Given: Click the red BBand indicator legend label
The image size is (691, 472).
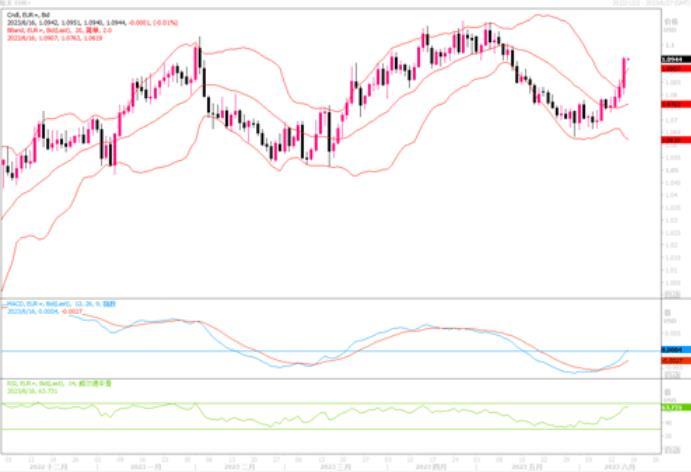Looking at the screenshot, I should coord(50,29).
